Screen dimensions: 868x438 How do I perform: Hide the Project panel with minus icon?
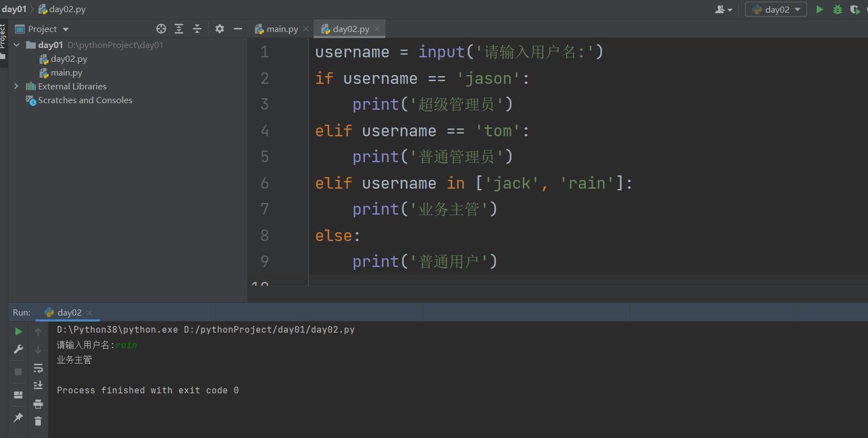(238, 29)
